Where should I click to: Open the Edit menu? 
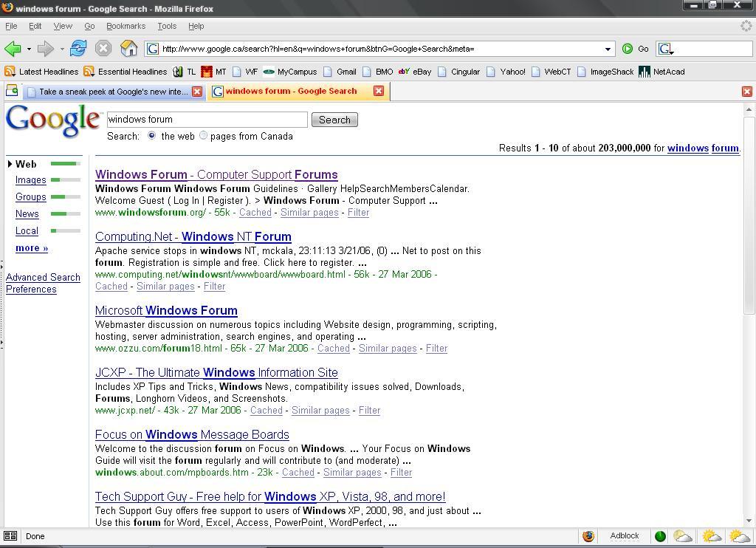point(35,26)
